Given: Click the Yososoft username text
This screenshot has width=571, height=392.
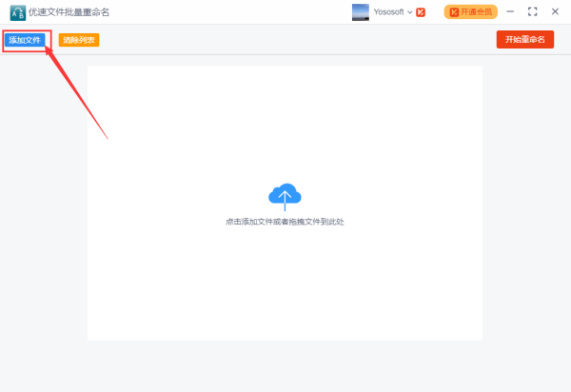Looking at the screenshot, I should (388, 12).
